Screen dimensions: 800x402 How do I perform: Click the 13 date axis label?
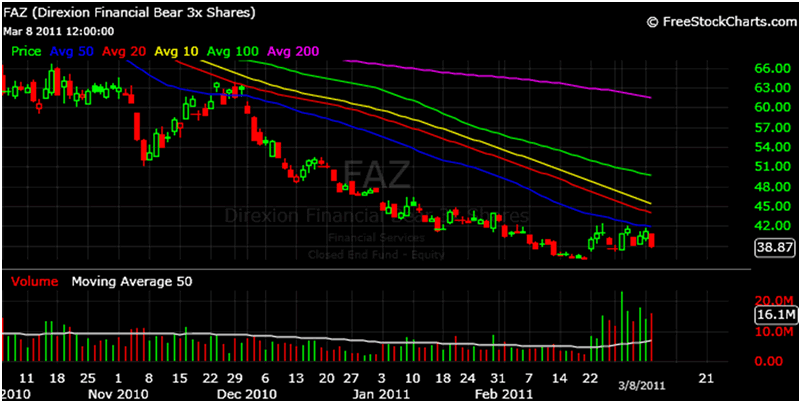(x=295, y=379)
